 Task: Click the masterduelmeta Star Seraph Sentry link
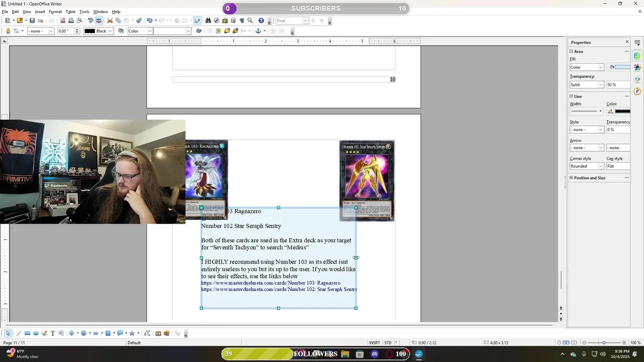pos(279,290)
